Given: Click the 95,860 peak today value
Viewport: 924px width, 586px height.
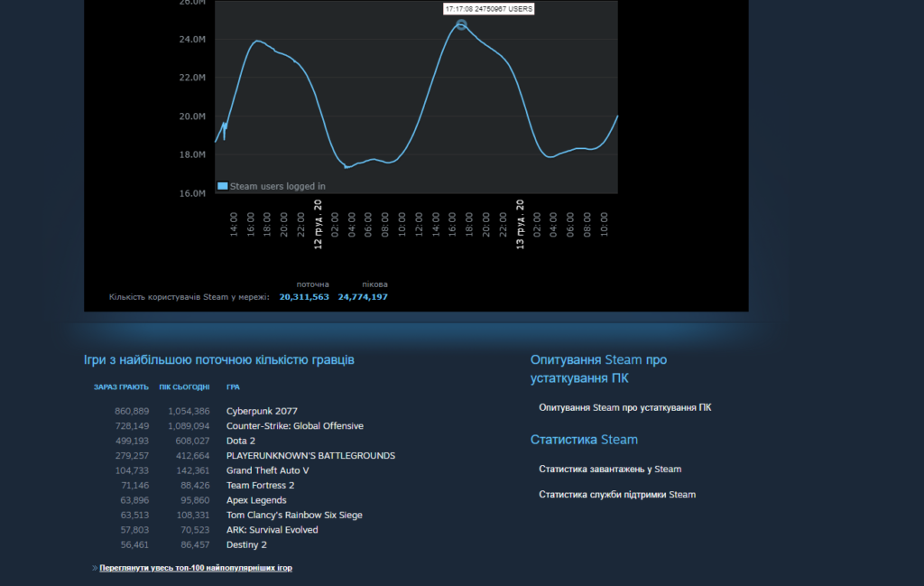Looking at the screenshot, I should [195, 500].
